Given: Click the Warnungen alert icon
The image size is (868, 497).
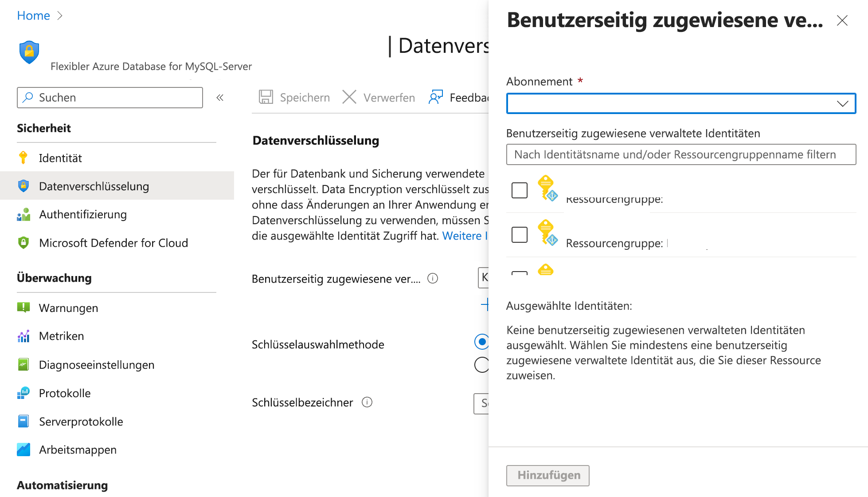Looking at the screenshot, I should pos(23,307).
